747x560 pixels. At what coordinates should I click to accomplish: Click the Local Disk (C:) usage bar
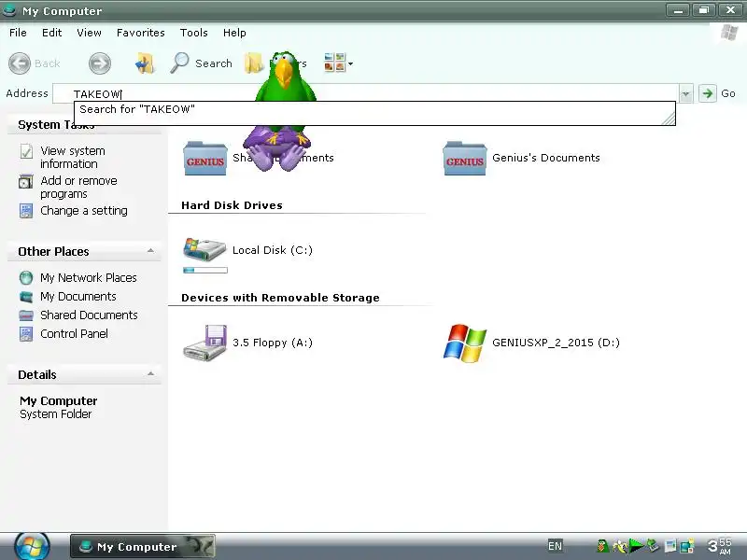tap(205, 271)
